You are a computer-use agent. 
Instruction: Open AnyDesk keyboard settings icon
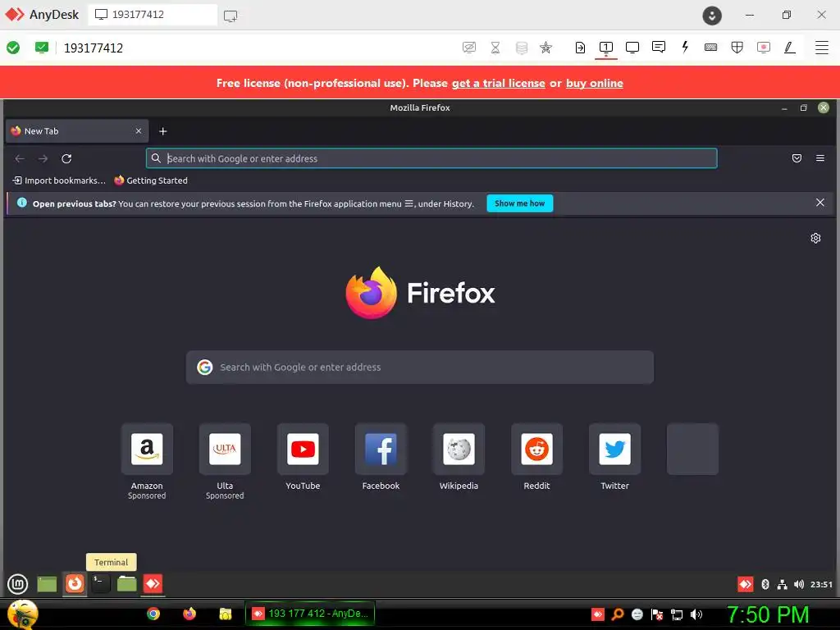(711, 48)
